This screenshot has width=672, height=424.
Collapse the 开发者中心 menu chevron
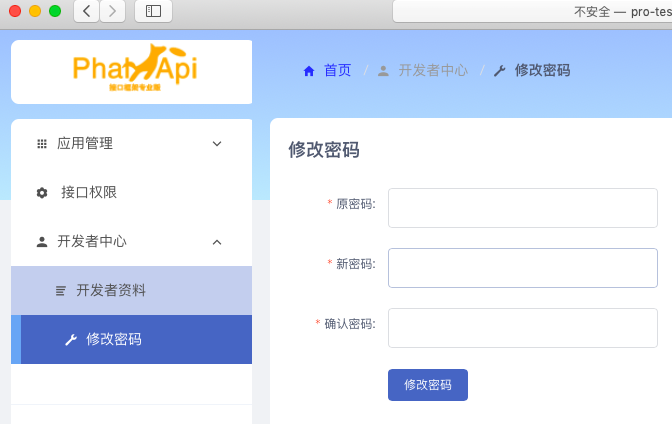coord(217,242)
